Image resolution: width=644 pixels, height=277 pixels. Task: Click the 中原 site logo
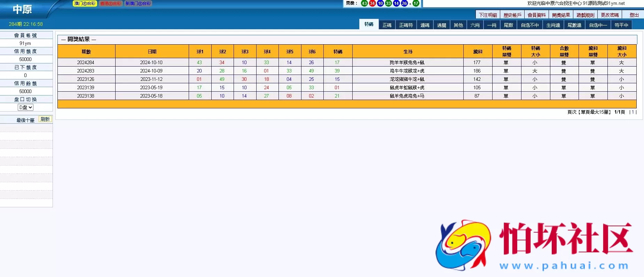22,9
